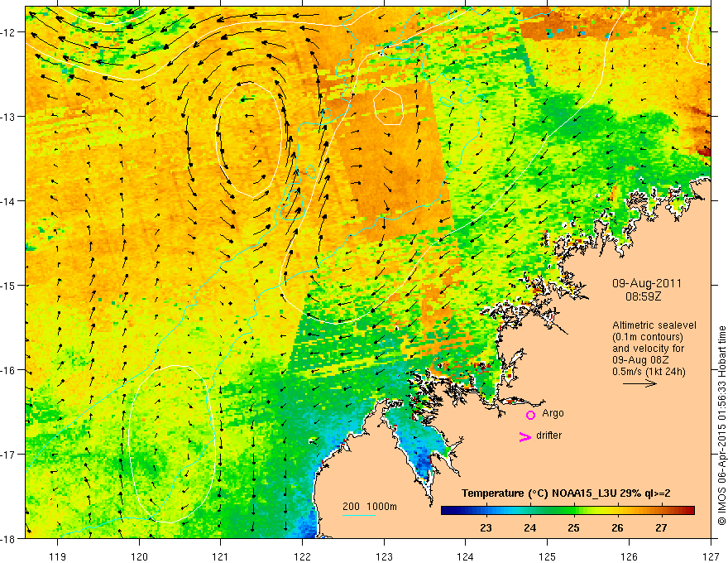Click the '127' longitude axis label

tap(711, 556)
